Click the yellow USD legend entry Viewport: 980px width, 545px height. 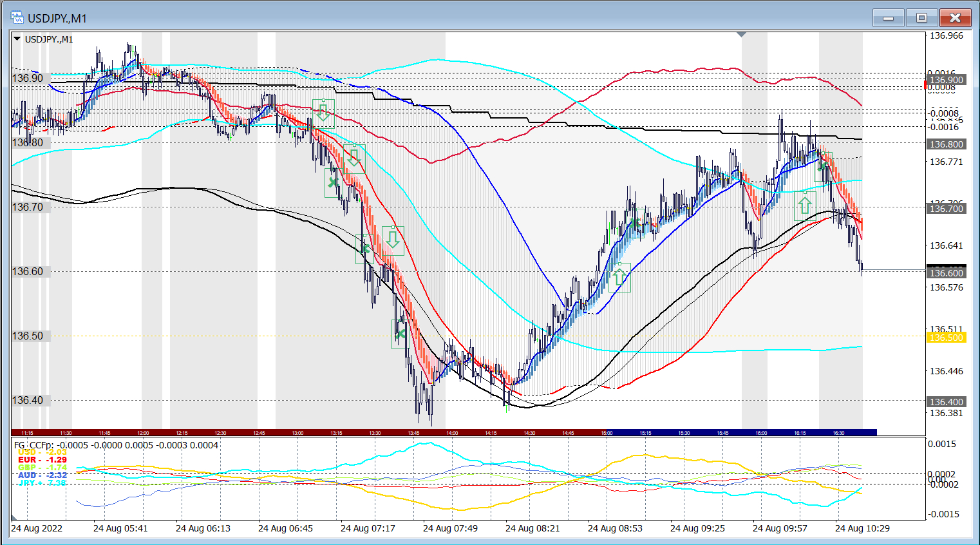[x=42, y=452]
